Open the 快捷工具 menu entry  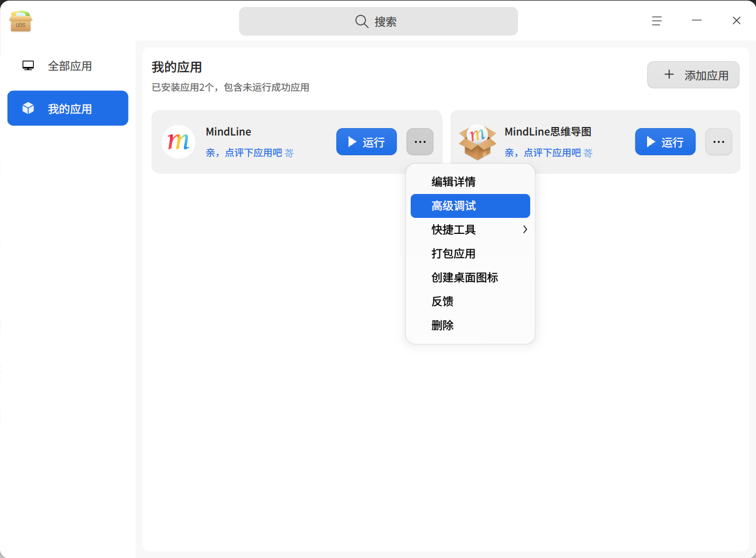(470, 230)
